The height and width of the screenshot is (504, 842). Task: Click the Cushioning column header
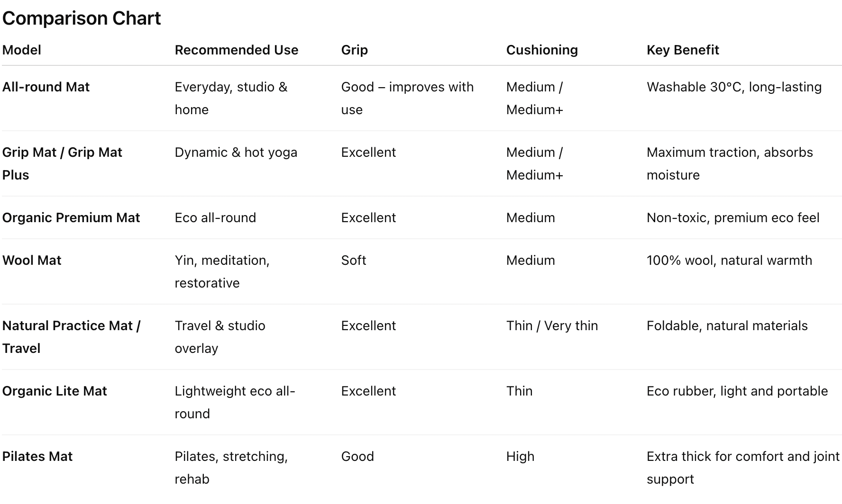tap(541, 50)
